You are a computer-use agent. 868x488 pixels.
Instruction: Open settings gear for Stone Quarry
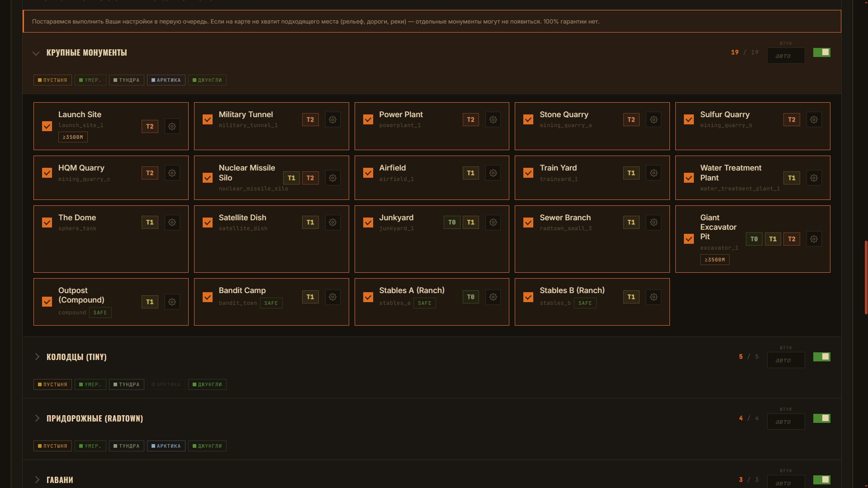[654, 120]
